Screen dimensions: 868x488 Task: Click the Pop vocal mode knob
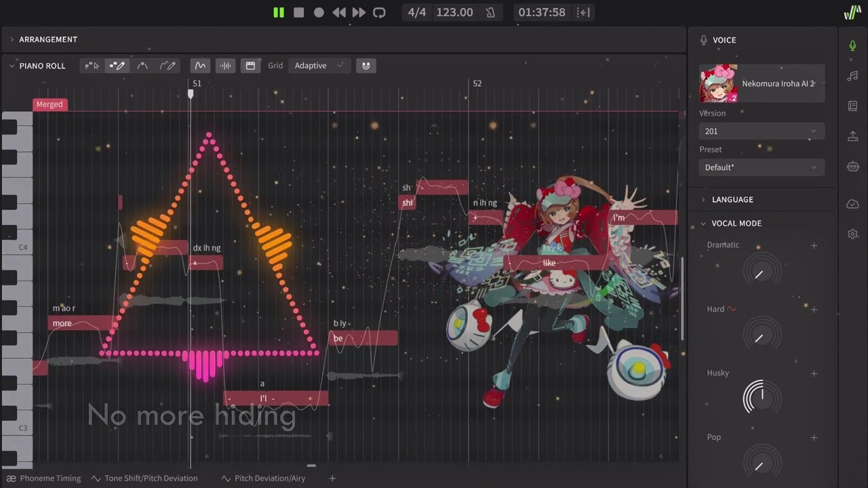(762, 462)
